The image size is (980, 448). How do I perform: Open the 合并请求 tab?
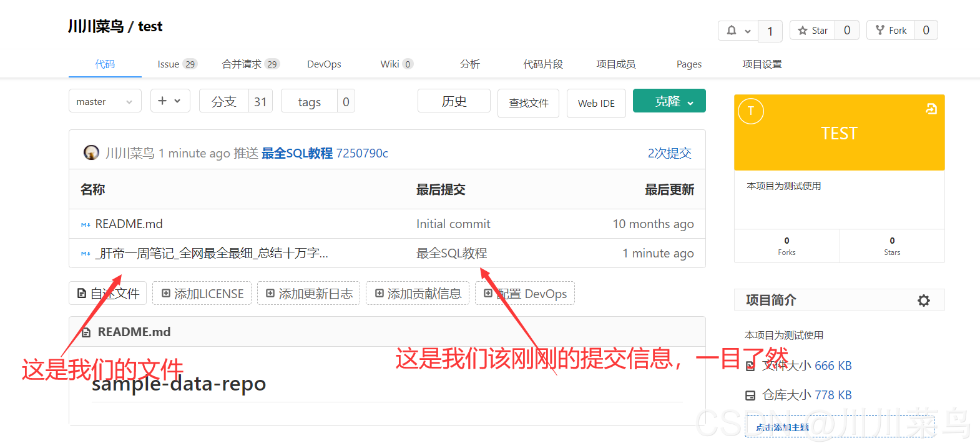click(x=250, y=64)
